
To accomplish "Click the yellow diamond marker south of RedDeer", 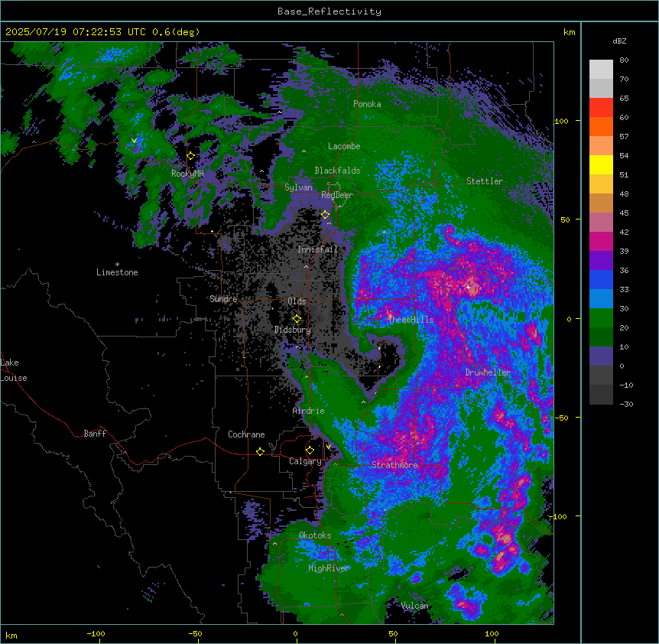I will click(x=325, y=215).
